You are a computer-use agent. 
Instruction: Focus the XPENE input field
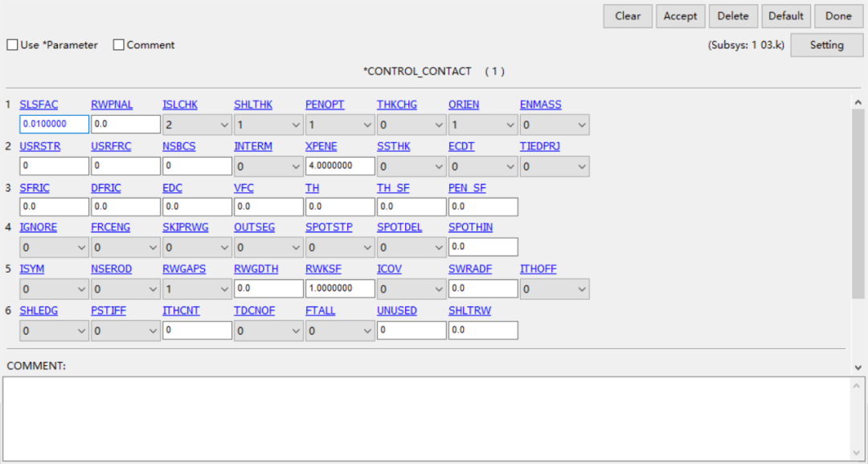point(340,166)
